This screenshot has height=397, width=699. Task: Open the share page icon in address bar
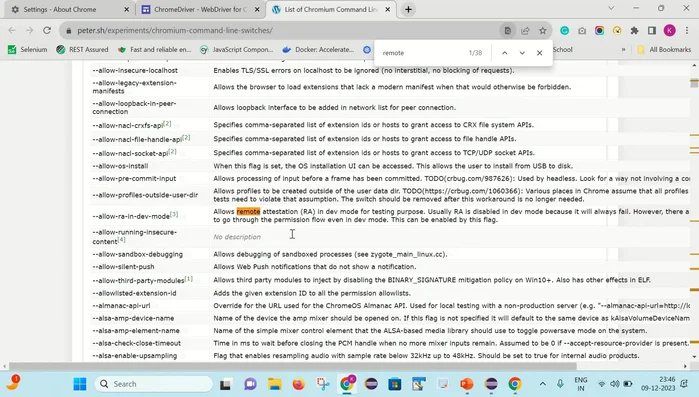tap(525, 30)
